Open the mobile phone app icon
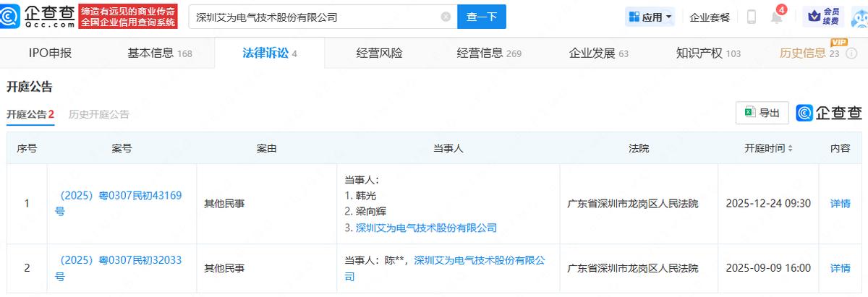Screen dimensions: 868x297 pyautogui.click(x=752, y=17)
